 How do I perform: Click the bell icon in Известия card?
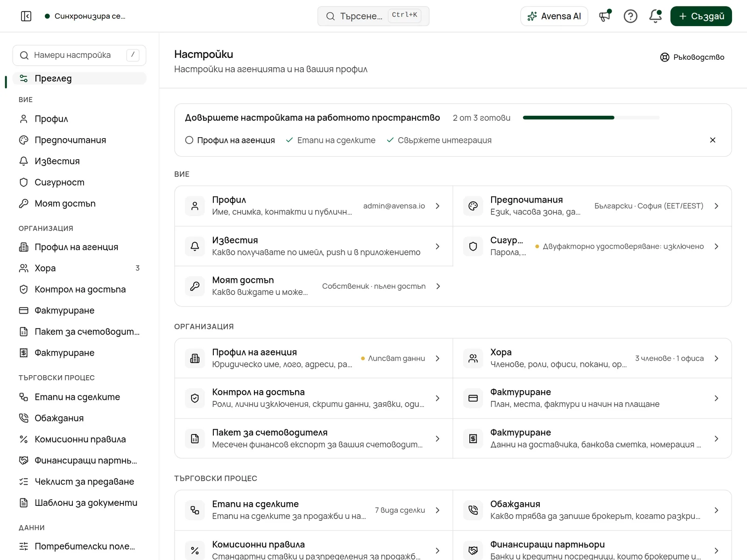click(195, 246)
